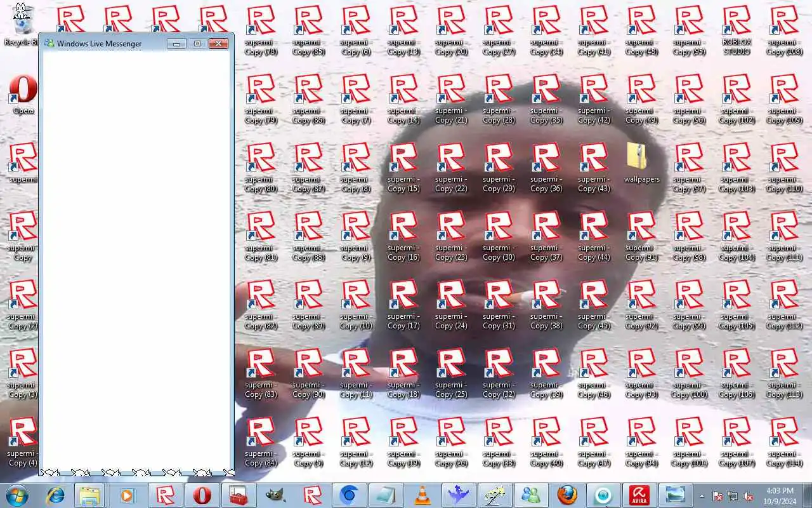The height and width of the screenshot is (508, 812).
Task: Select supermi - Copy (114) shortcut
Action: coord(785,441)
